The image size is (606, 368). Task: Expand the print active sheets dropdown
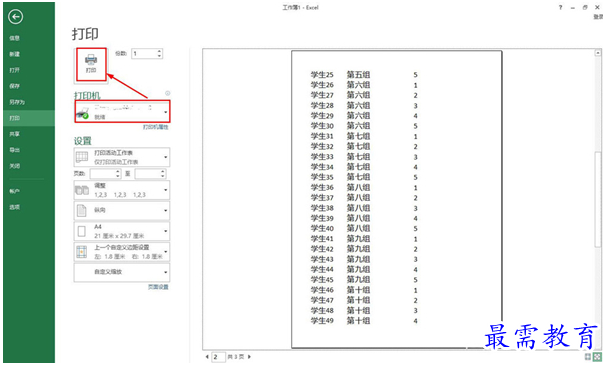(x=122, y=157)
